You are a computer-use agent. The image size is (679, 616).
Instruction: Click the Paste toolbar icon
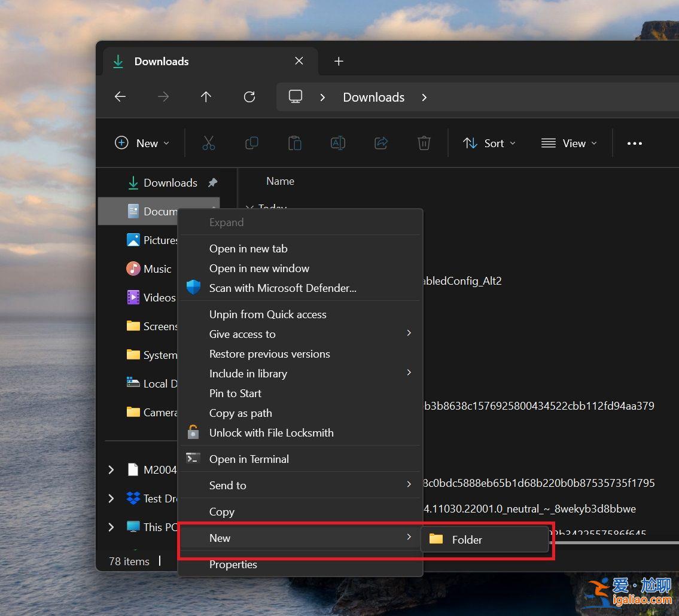[x=294, y=143]
